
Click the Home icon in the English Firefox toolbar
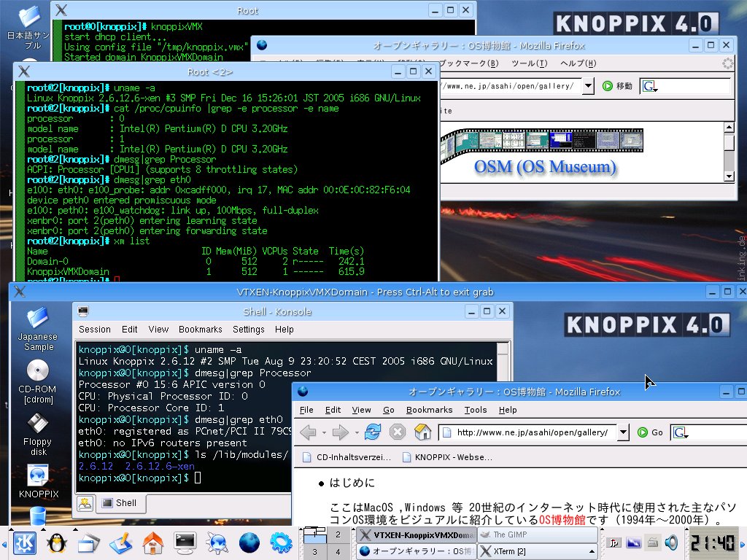422,432
